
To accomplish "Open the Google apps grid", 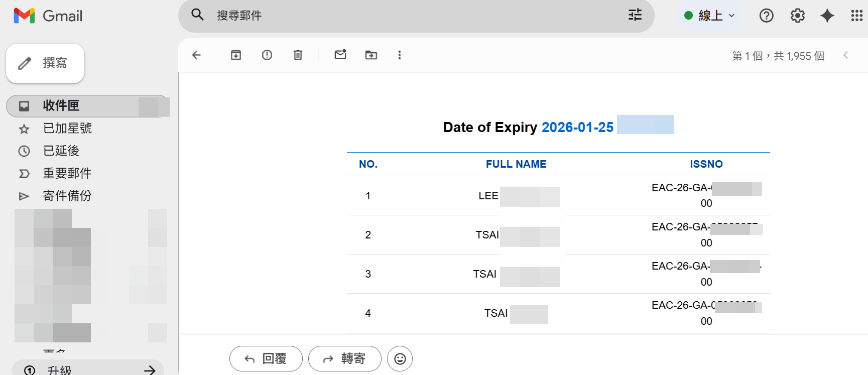I will tap(856, 16).
